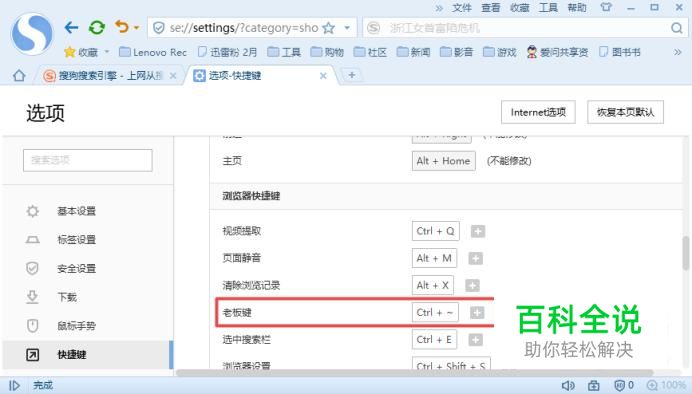Click the skin shirt icon

pos(606,7)
